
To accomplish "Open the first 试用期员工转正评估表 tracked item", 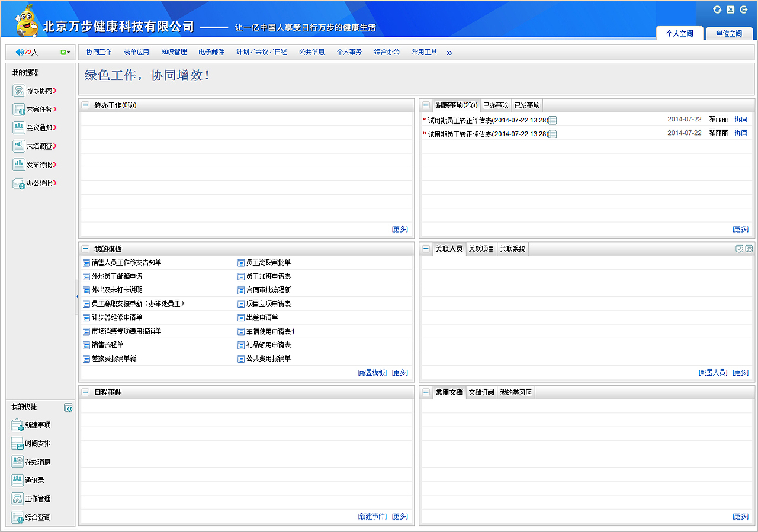I will (x=488, y=120).
